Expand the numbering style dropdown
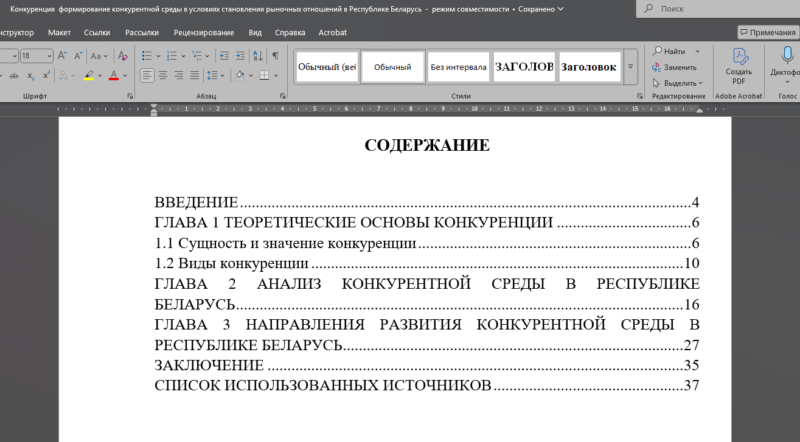This screenshot has width=800, height=442. [183, 56]
